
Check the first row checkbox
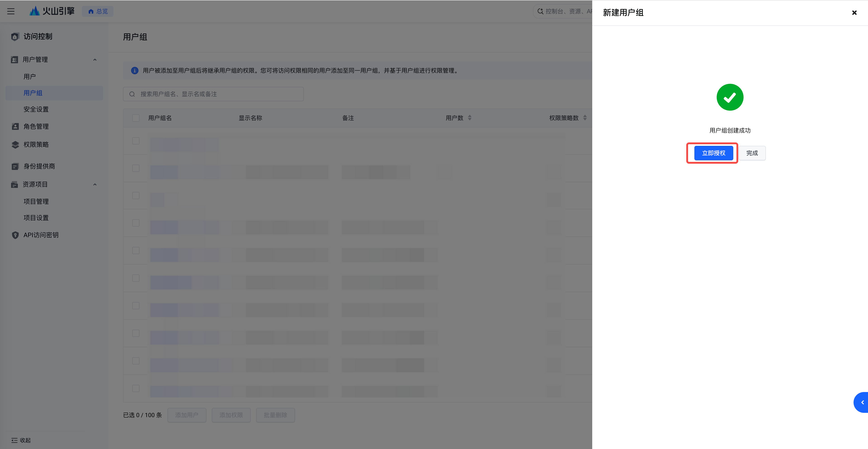[136, 141]
